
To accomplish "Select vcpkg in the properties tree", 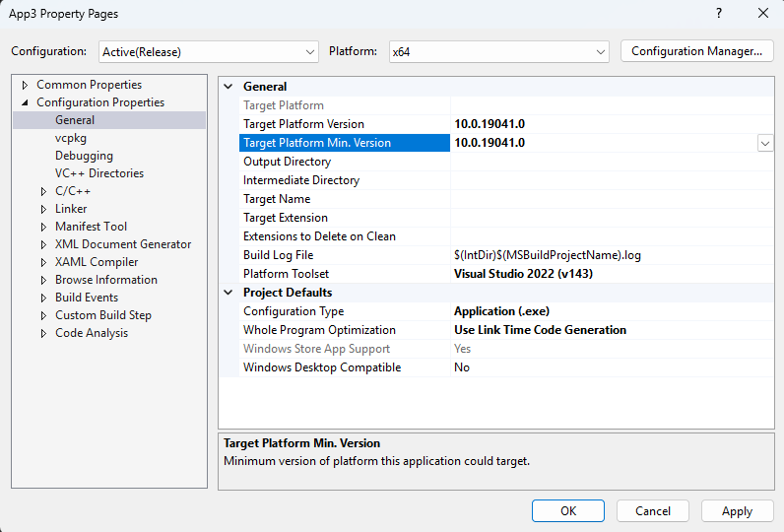I will 71,138.
